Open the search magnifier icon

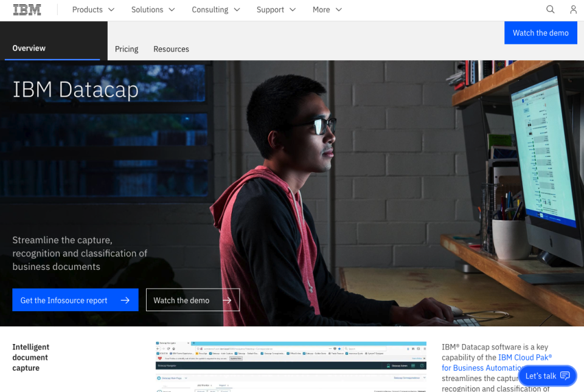click(x=550, y=9)
